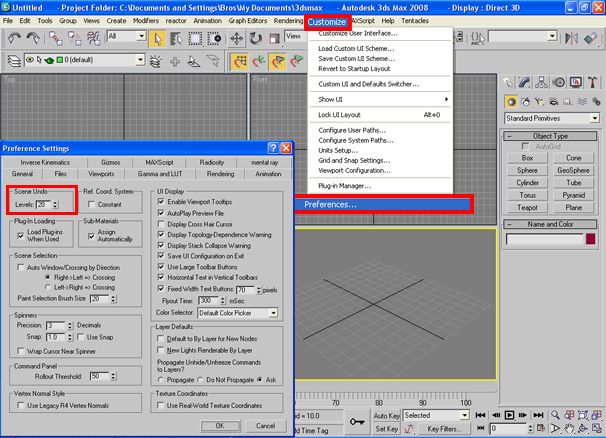Open the selection filter All dropdown

coord(141,36)
